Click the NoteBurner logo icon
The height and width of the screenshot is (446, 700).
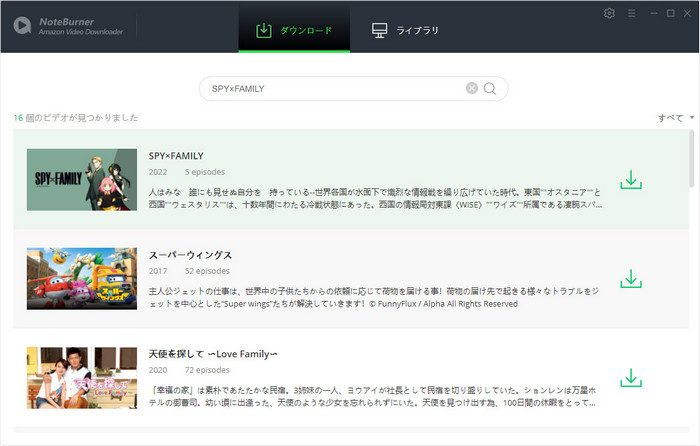(22, 26)
